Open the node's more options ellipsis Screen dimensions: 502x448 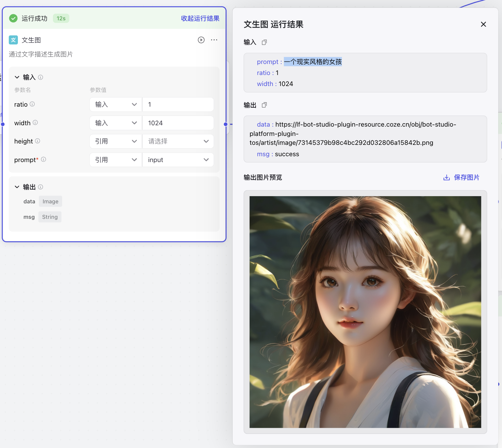click(214, 40)
